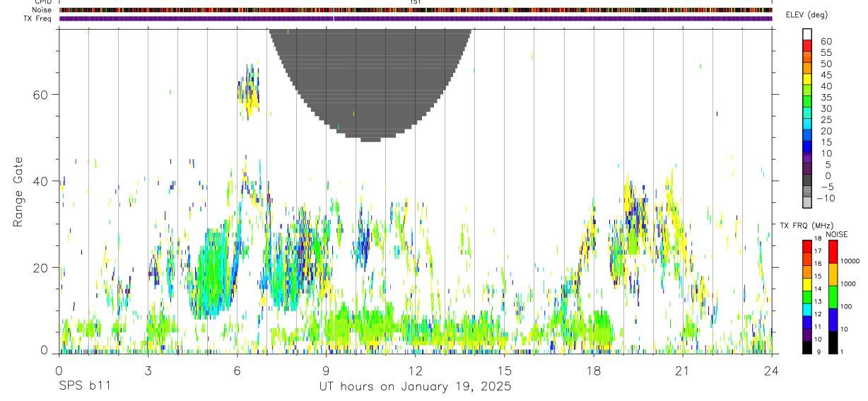The height and width of the screenshot is (401, 868).
Task: Click the "NOISE" legend title on the right
Action: 836,235
